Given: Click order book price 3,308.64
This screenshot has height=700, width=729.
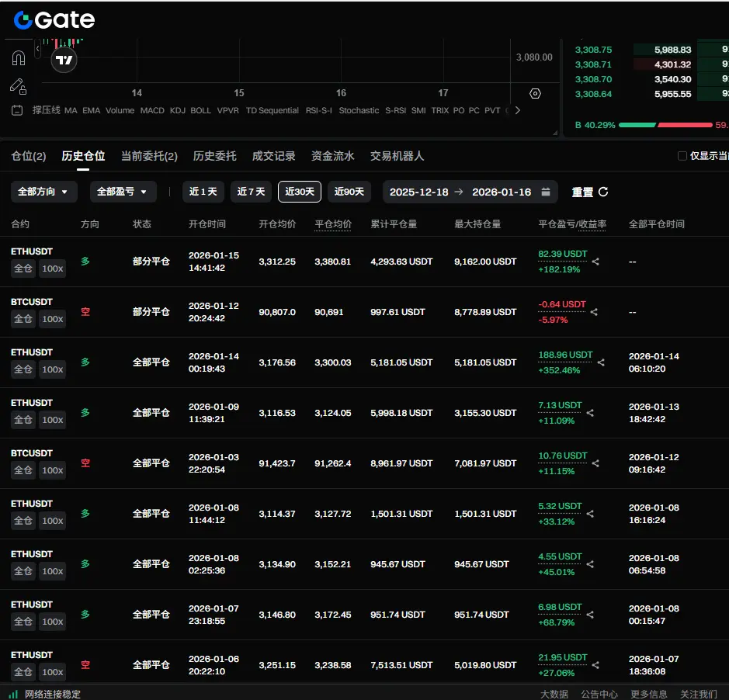Looking at the screenshot, I should tap(593, 95).
